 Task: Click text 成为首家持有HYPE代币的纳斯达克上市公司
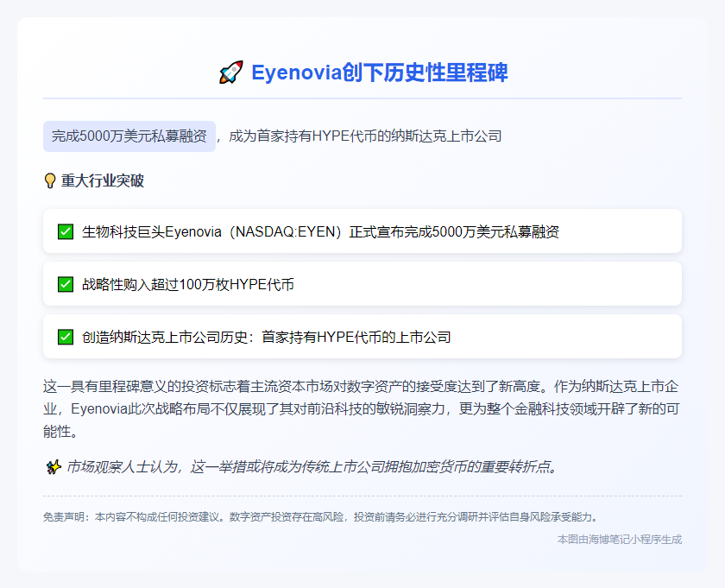(365, 136)
